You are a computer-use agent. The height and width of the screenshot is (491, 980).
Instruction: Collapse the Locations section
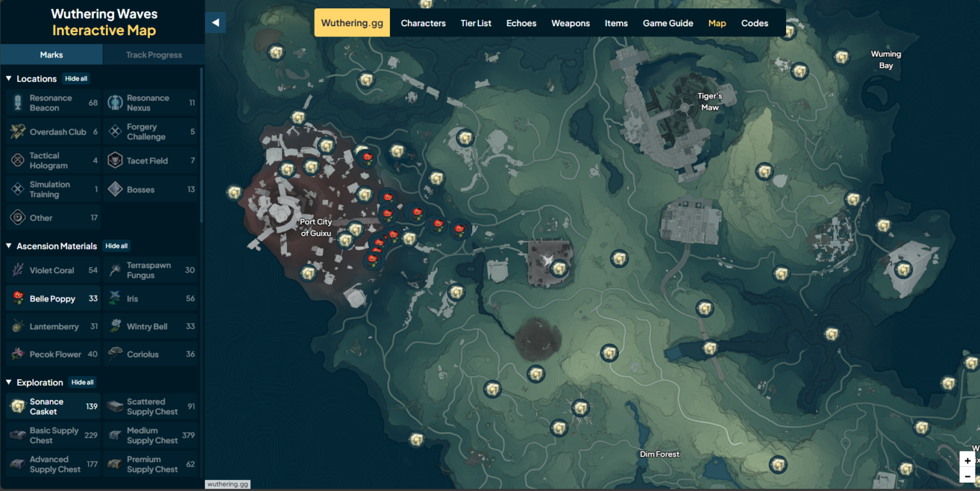coord(8,79)
